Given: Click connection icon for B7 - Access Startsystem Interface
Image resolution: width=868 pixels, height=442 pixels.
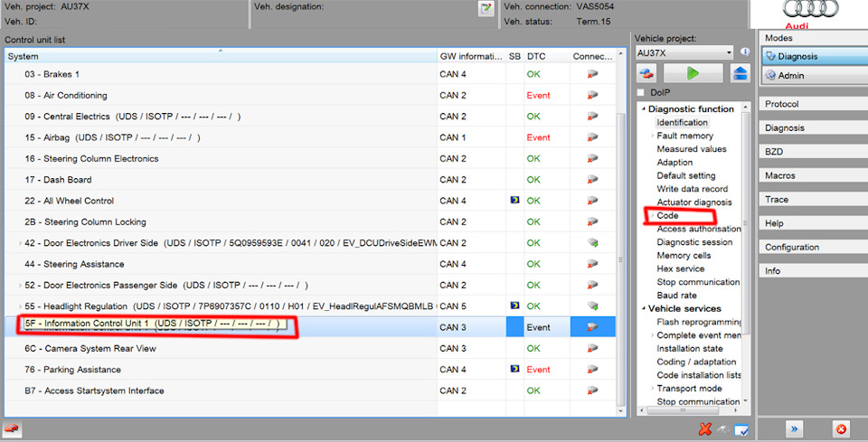Looking at the screenshot, I should point(592,390).
